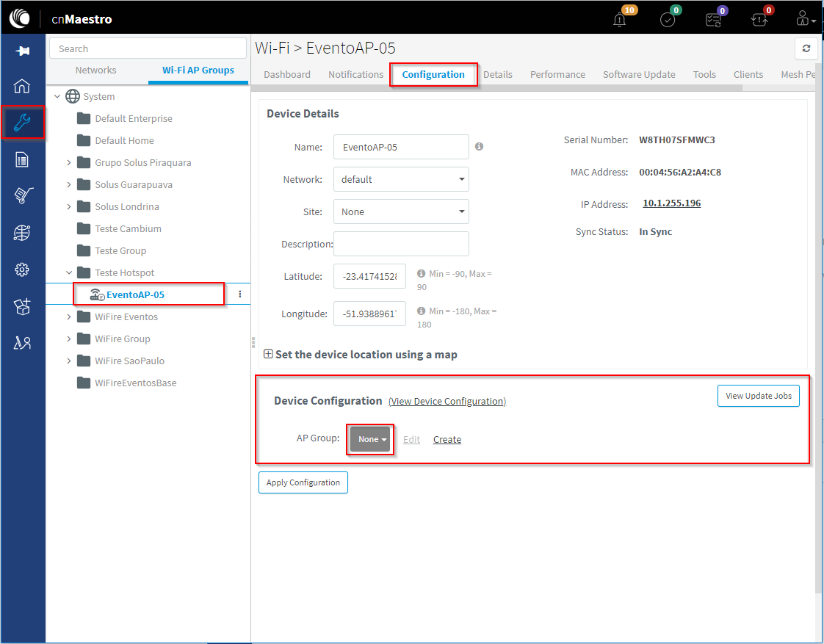Open the Network dropdown showing default
The height and width of the screenshot is (644, 824).
coord(401,179)
